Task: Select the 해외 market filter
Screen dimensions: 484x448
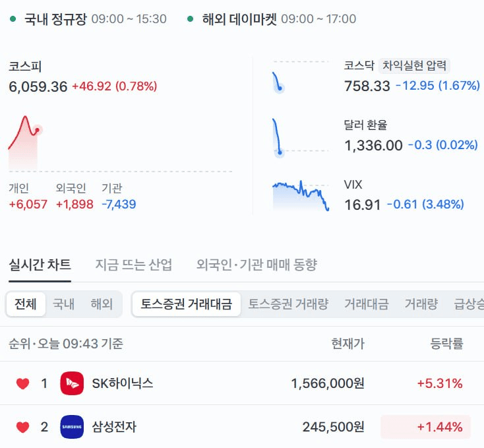Action: pos(102,304)
